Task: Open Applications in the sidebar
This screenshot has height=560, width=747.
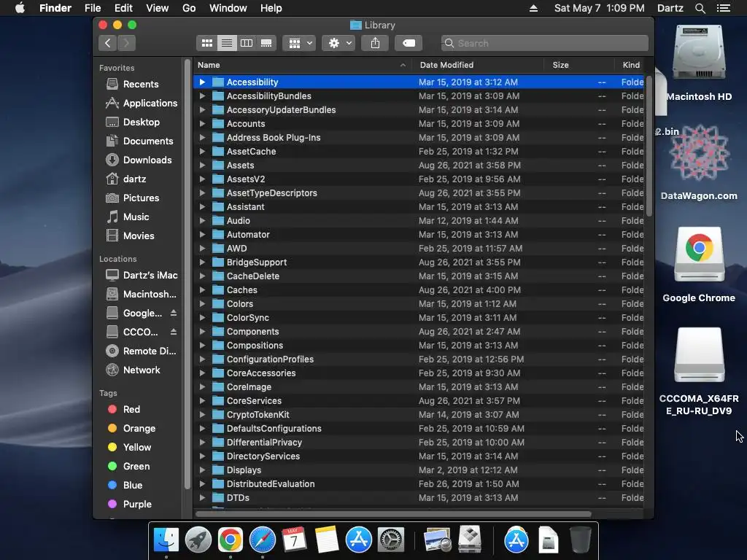Action: point(141,104)
